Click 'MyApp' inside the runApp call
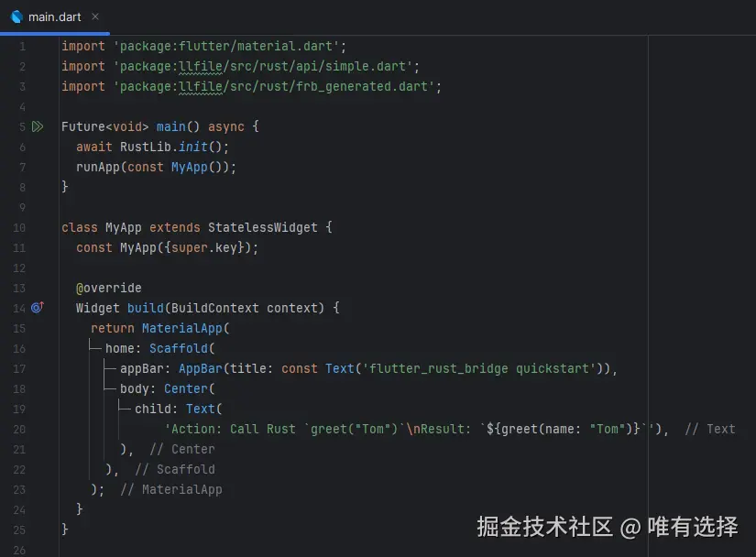This screenshot has height=557, width=756. point(189,168)
